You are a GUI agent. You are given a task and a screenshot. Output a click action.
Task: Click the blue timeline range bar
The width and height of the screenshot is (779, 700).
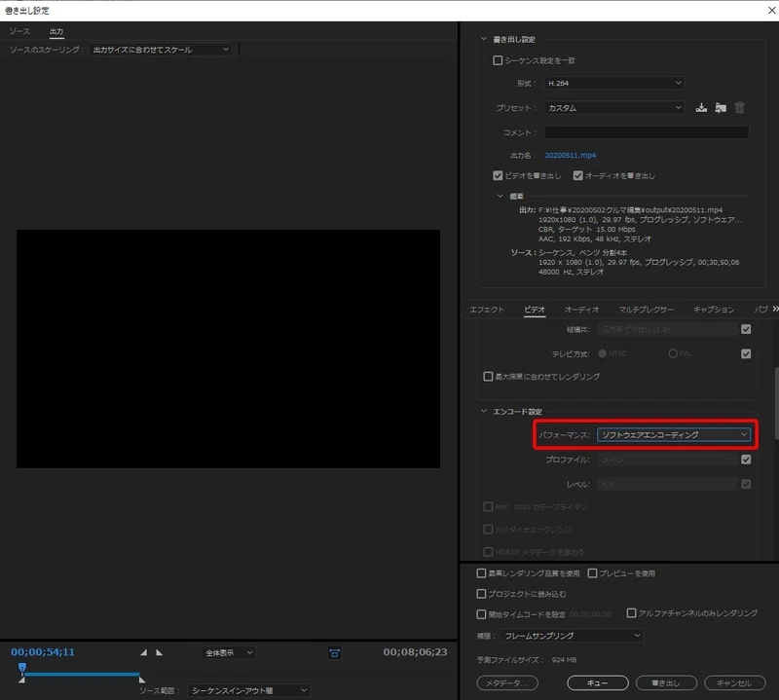coord(82,674)
